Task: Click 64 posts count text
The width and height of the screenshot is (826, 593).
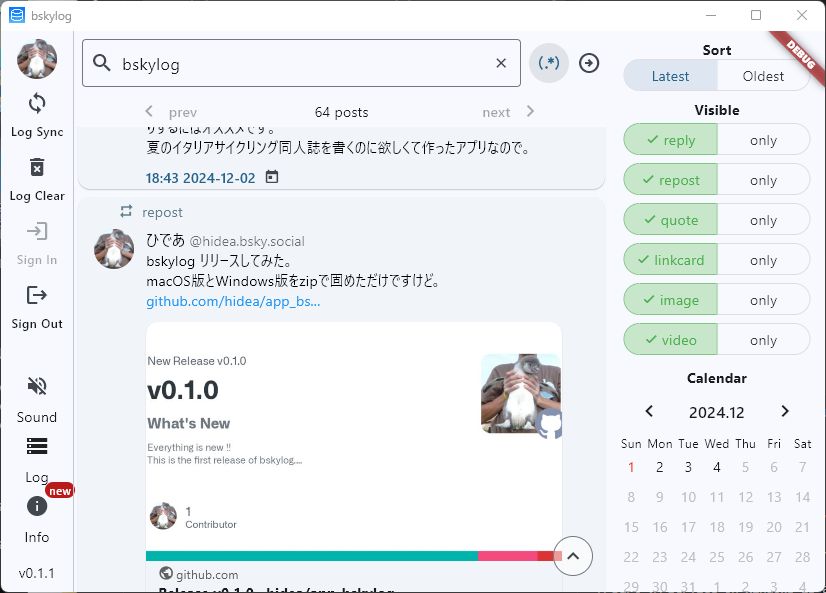Action: [x=341, y=112]
